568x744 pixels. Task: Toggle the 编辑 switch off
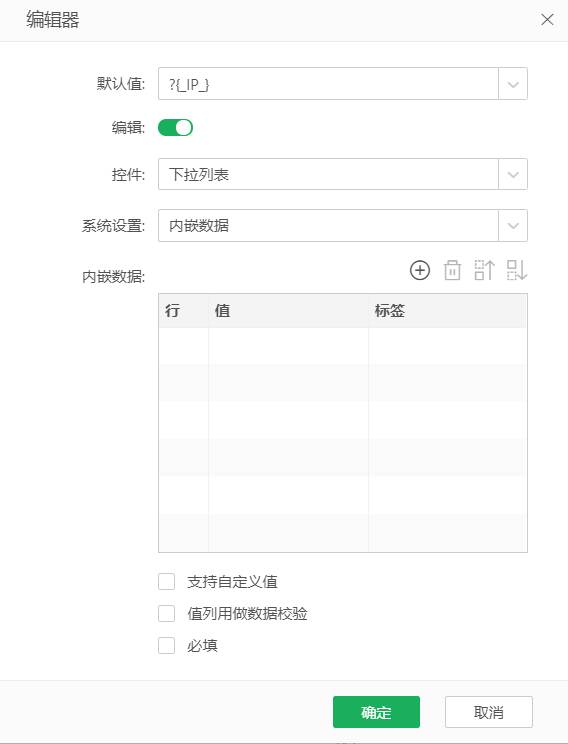(175, 128)
